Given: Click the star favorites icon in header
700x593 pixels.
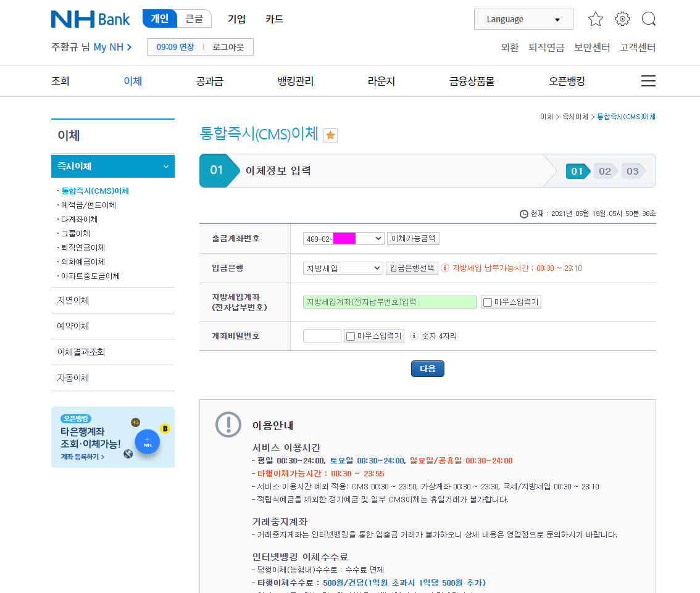Looking at the screenshot, I should tap(595, 19).
